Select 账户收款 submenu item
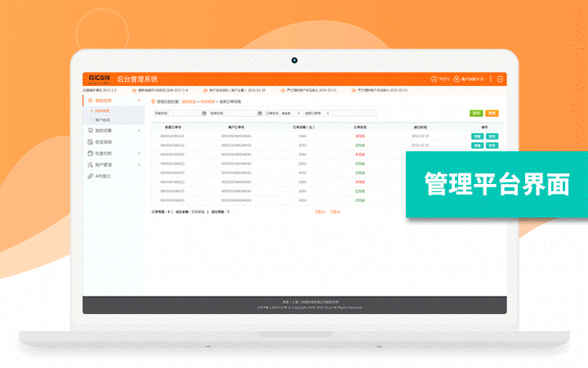The height and width of the screenshot is (368, 588). click(103, 119)
